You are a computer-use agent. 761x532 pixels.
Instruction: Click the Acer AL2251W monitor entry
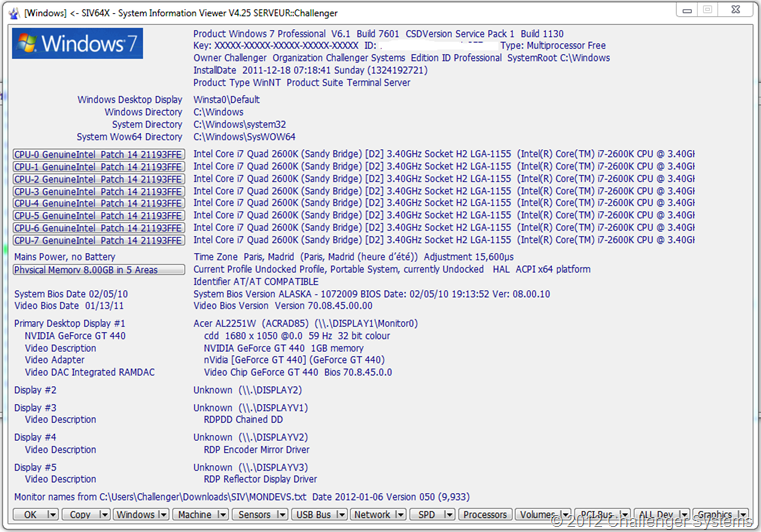306,323
